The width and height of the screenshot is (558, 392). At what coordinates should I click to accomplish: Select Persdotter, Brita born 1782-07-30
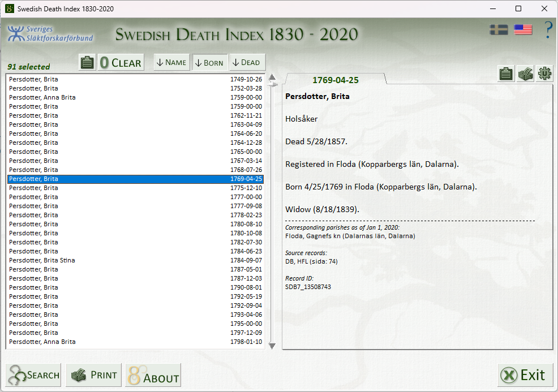[136, 242]
